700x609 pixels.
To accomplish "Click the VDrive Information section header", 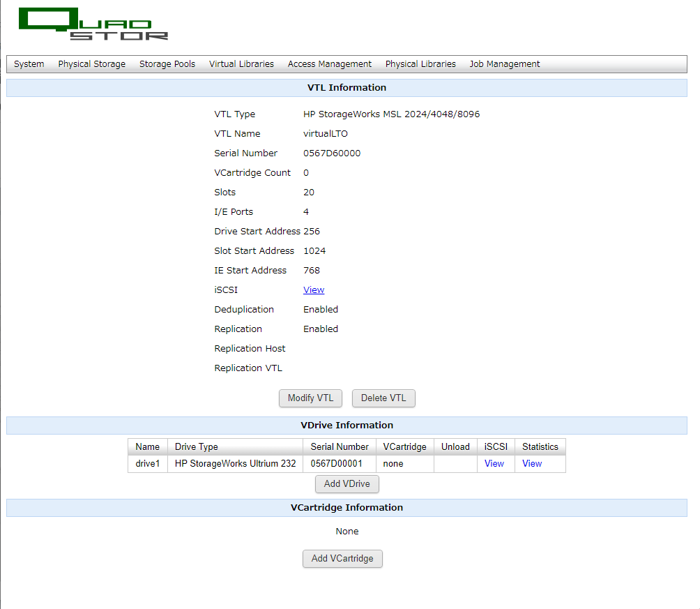I will pyautogui.click(x=347, y=426).
